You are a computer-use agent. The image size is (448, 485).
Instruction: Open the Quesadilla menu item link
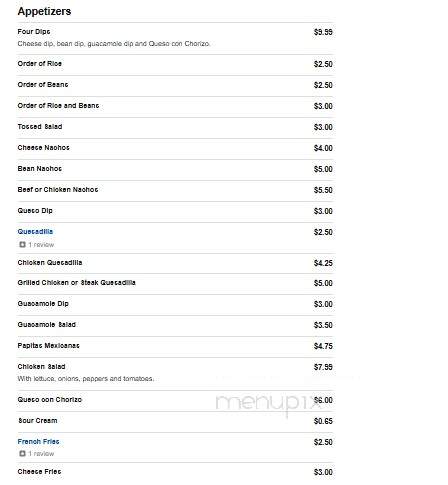(x=35, y=232)
